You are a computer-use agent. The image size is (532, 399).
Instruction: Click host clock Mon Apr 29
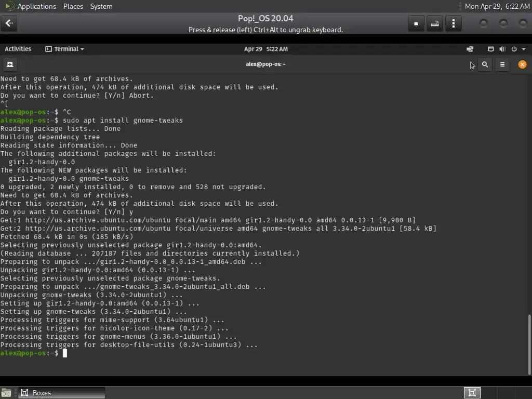[x=497, y=6]
